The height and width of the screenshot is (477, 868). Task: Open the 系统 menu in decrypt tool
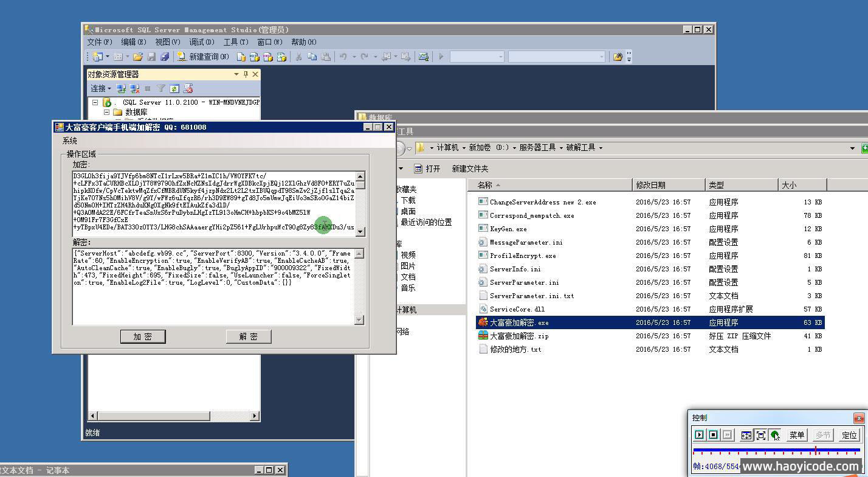pos(70,141)
